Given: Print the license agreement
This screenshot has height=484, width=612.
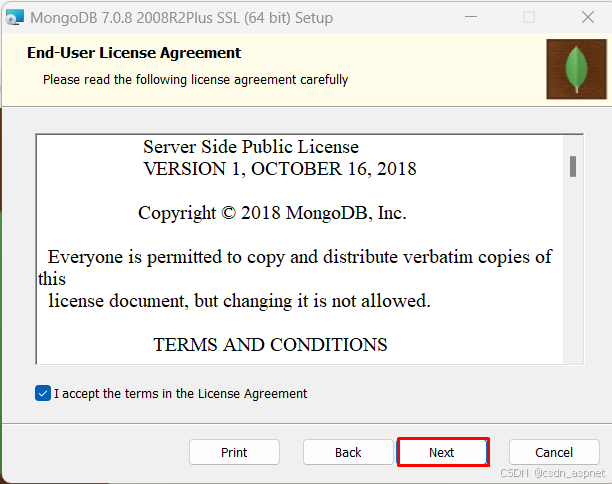Looking at the screenshot, I should click(x=234, y=452).
